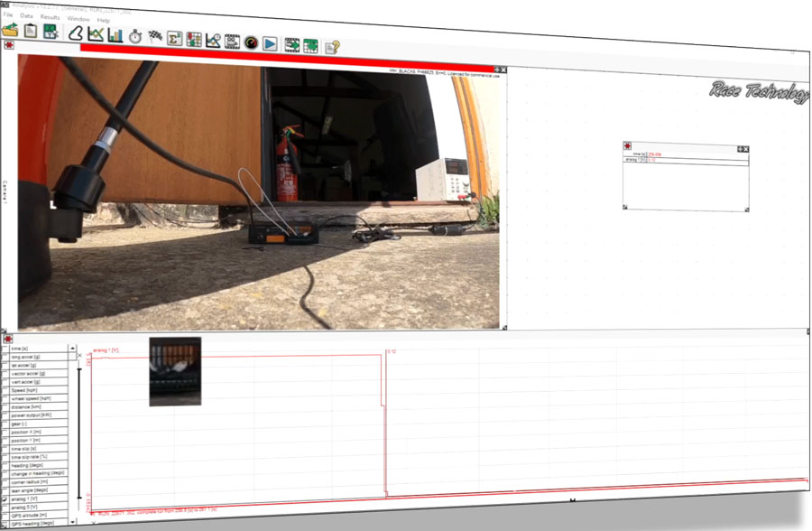The image size is (812, 531).
Task: Click red settings icon on graph panel
Action: pyautogui.click(x=7, y=338)
